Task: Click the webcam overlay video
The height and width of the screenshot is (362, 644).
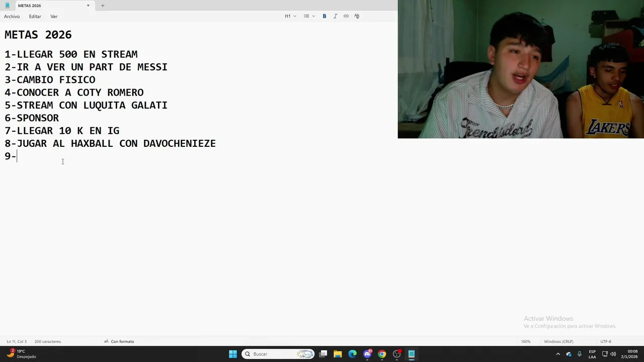Action: (521, 69)
